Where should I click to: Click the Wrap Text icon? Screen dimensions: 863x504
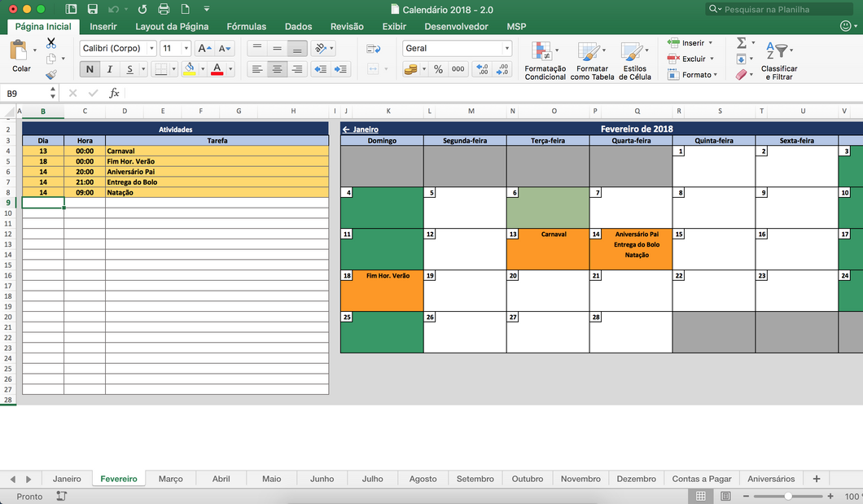pos(373,49)
